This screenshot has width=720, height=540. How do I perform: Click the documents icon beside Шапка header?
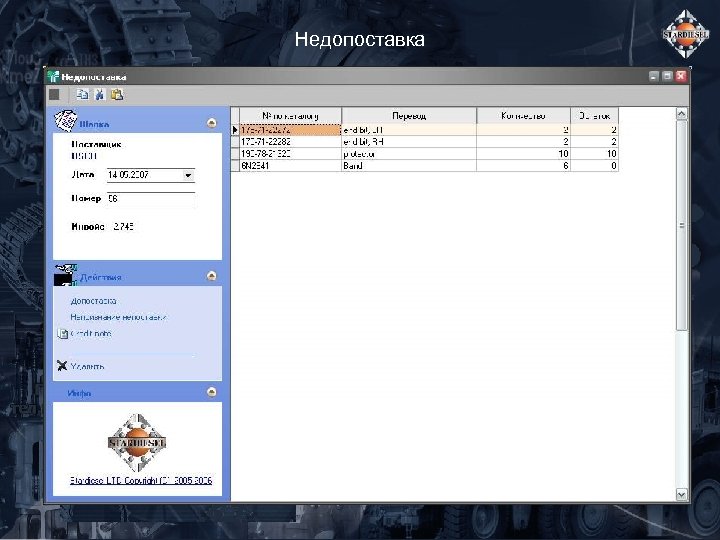coord(66,120)
